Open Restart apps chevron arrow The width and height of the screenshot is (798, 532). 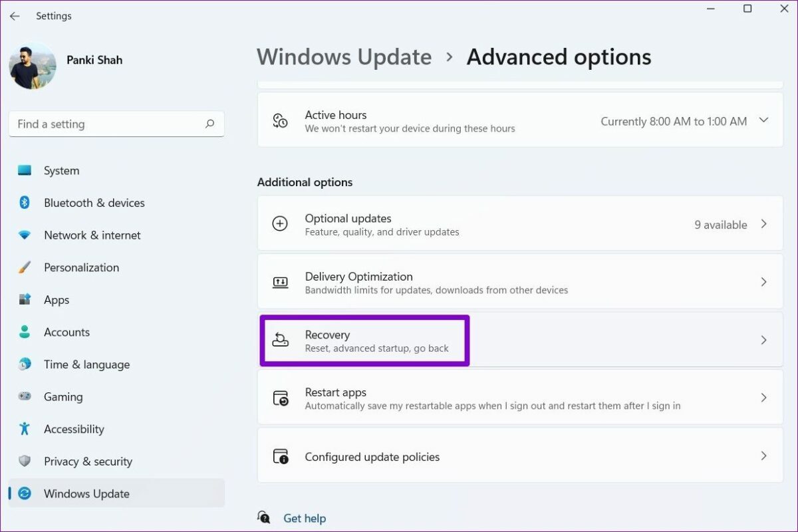click(763, 398)
